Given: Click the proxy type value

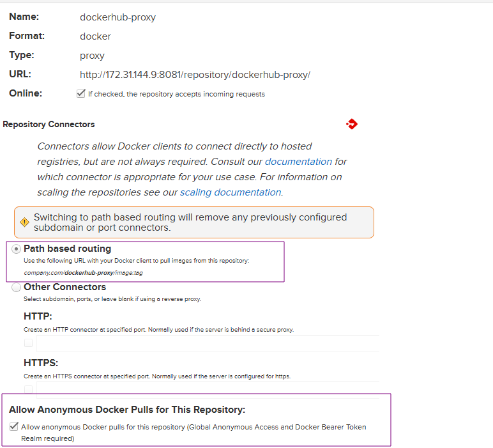Looking at the screenshot, I should point(92,56).
